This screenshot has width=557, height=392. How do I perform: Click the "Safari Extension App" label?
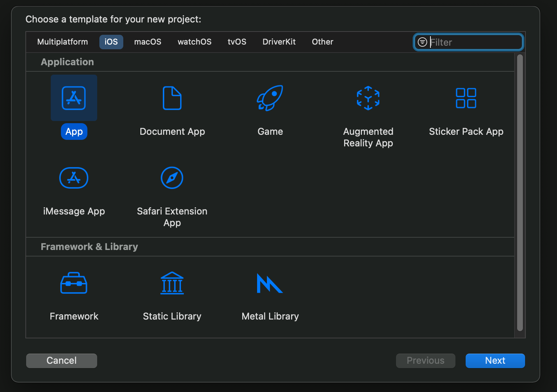click(x=172, y=217)
